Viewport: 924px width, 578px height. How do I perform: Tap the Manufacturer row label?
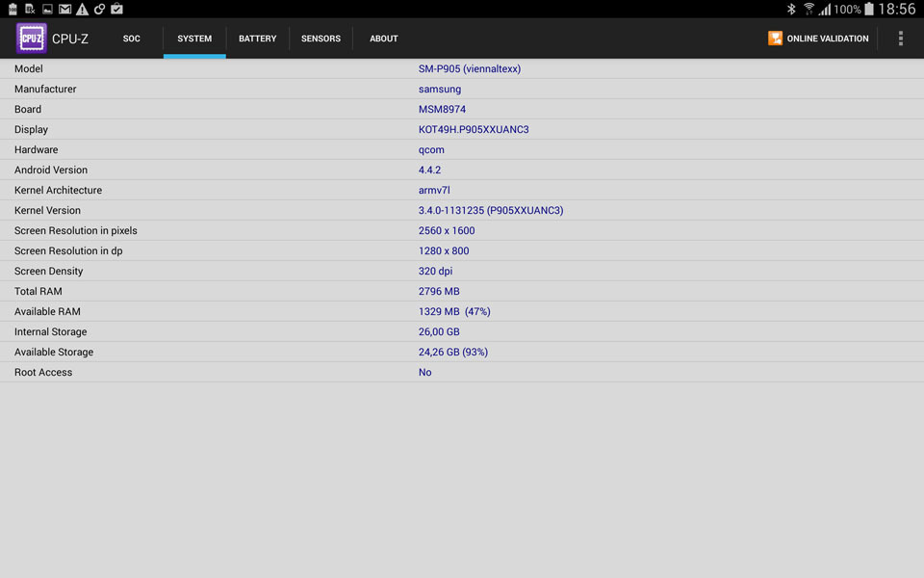pos(45,89)
